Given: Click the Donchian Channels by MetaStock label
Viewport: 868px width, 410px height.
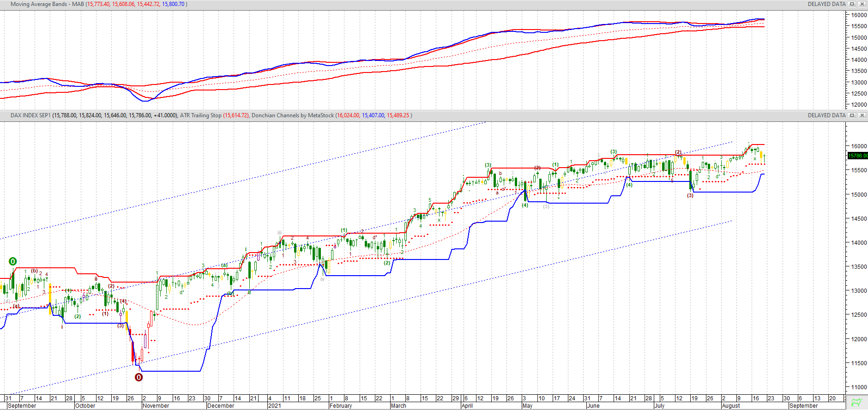Looking at the screenshot, I should [292, 115].
